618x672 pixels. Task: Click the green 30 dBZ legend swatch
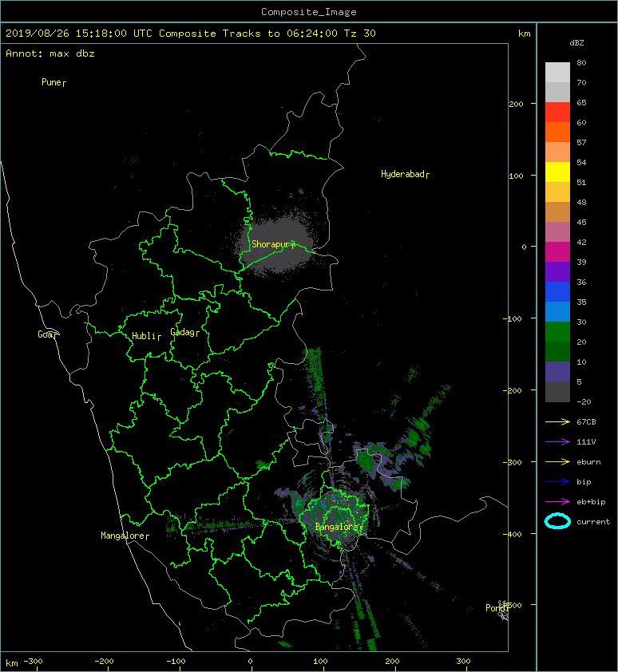[x=557, y=331]
